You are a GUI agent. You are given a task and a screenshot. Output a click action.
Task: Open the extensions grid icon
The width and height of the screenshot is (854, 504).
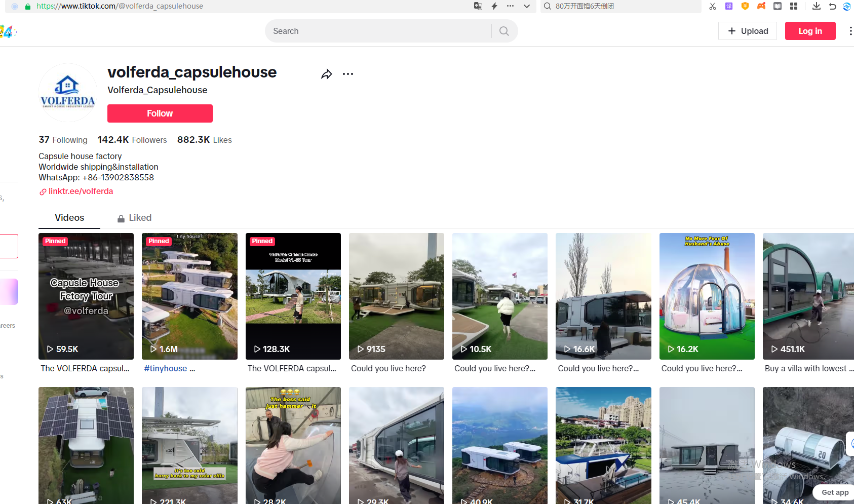click(x=794, y=6)
